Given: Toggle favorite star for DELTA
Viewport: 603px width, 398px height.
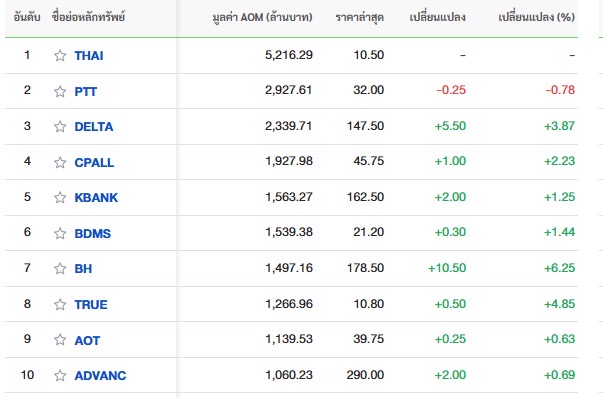Looking at the screenshot, I should point(60,126).
